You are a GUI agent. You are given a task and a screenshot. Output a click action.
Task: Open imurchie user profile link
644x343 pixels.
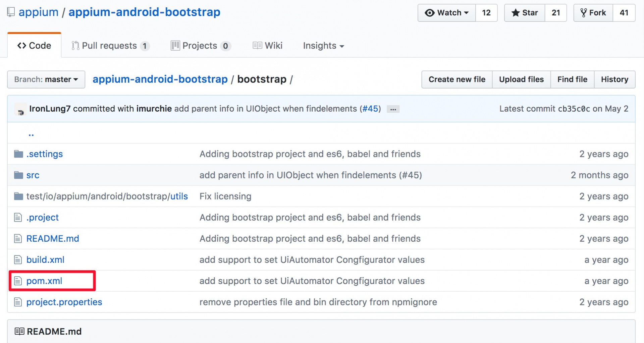coord(154,109)
